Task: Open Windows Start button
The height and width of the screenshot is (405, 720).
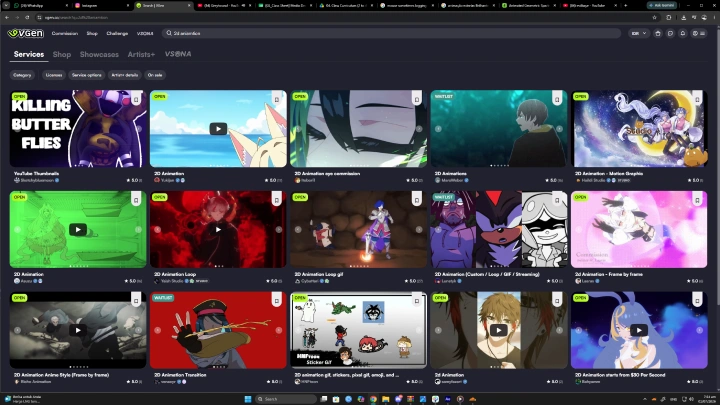Action: click(x=248, y=399)
